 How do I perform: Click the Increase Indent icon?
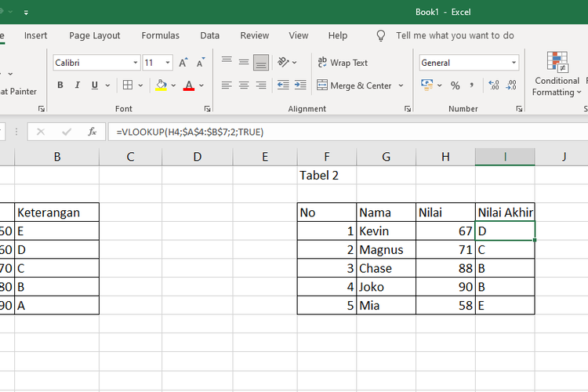[x=299, y=85]
